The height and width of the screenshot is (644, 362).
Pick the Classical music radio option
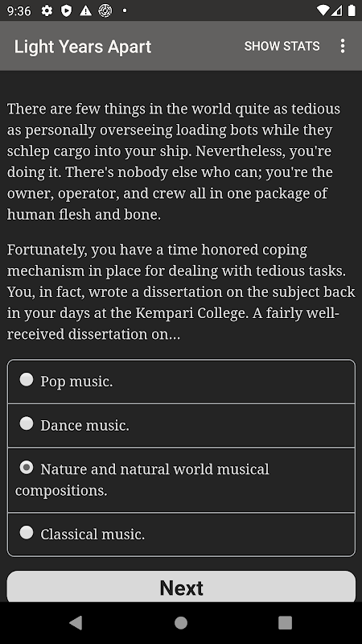click(x=181, y=535)
